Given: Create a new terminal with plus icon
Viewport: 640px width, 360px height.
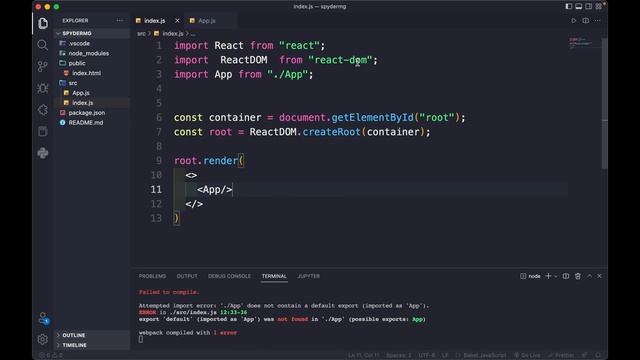Looking at the screenshot, I should [548, 276].
